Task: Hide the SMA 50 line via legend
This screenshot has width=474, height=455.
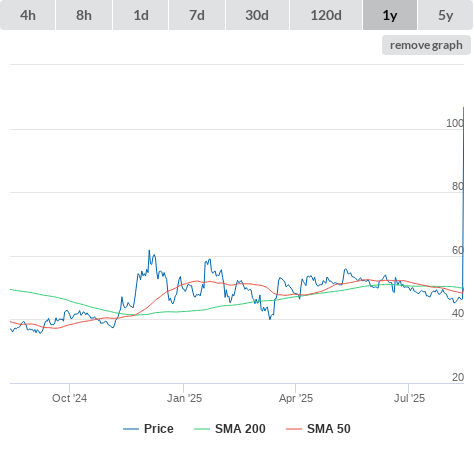Action: tap(329, 429)
